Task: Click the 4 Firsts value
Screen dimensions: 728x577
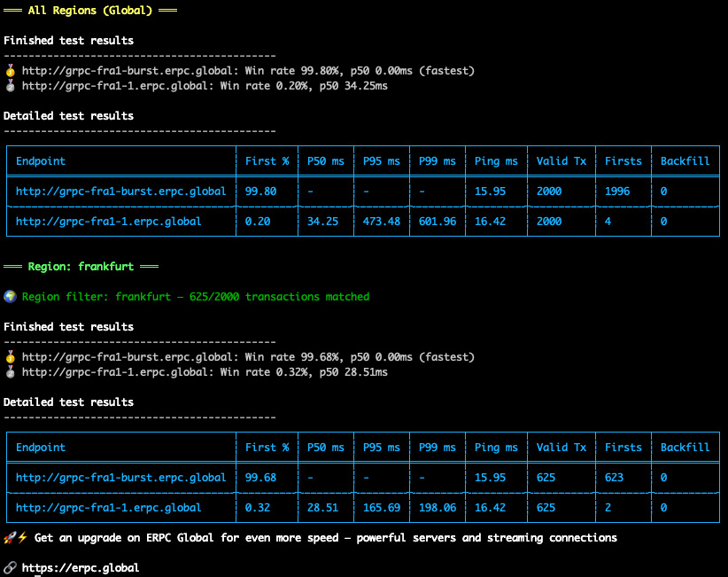Action: point(608,222)
